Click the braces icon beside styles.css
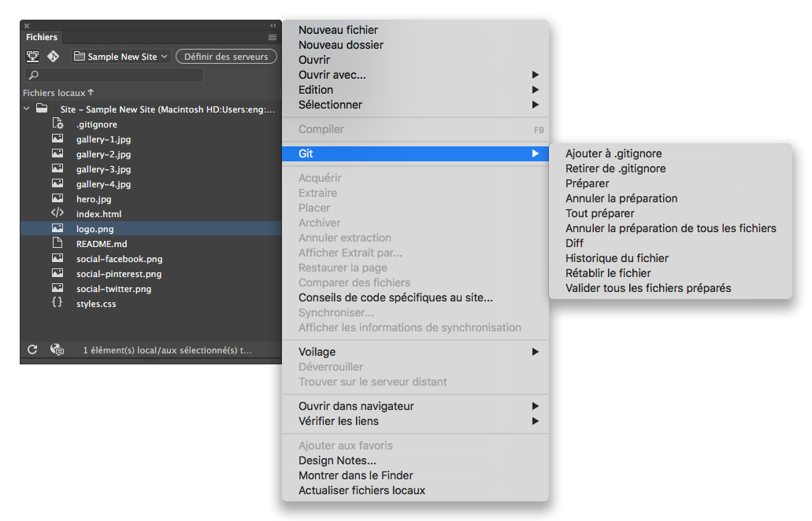Screen dimensions: 812x521 tap(59, 303)
